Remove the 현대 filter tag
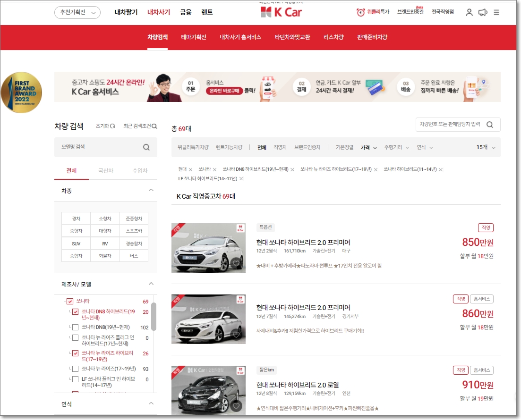521x420 pixels. click(x=190, y=169)
